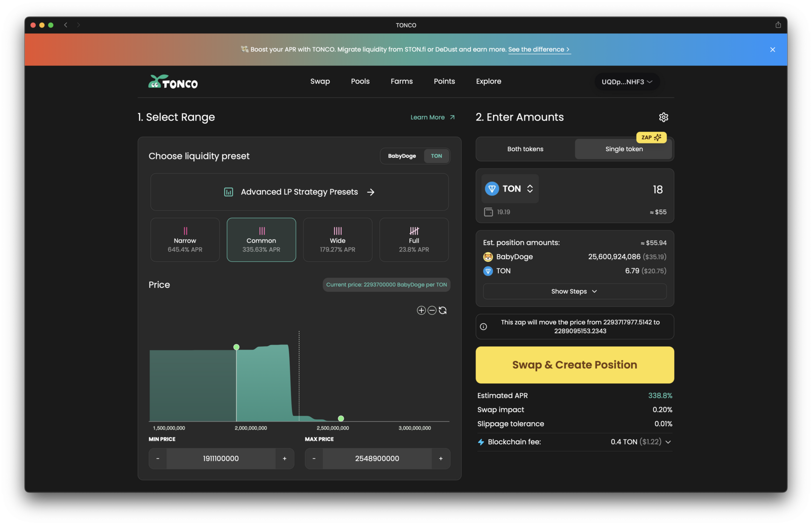Follow the See the difference link
Viewport: 812px width, 525px height.
[539, 50]
